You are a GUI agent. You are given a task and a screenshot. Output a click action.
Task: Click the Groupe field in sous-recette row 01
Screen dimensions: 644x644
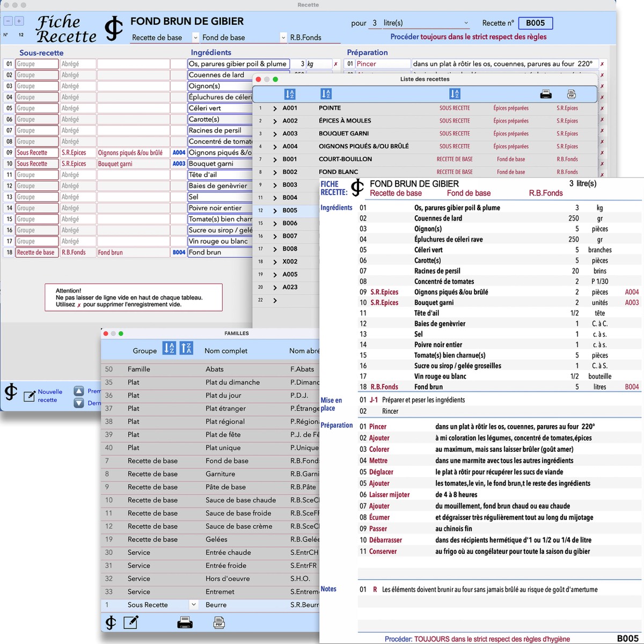pyautogui.click(x=37, y=64)
